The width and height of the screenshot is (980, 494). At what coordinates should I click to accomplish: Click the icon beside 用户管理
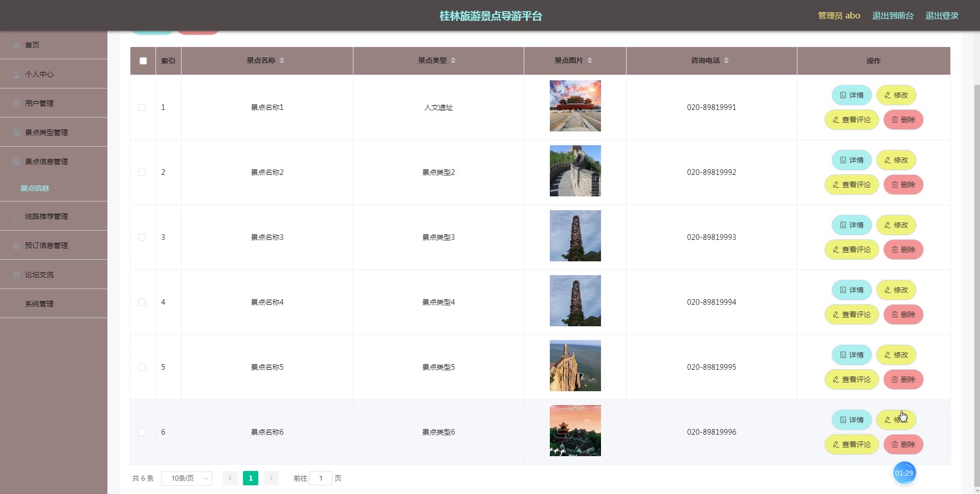pos(16,104)
